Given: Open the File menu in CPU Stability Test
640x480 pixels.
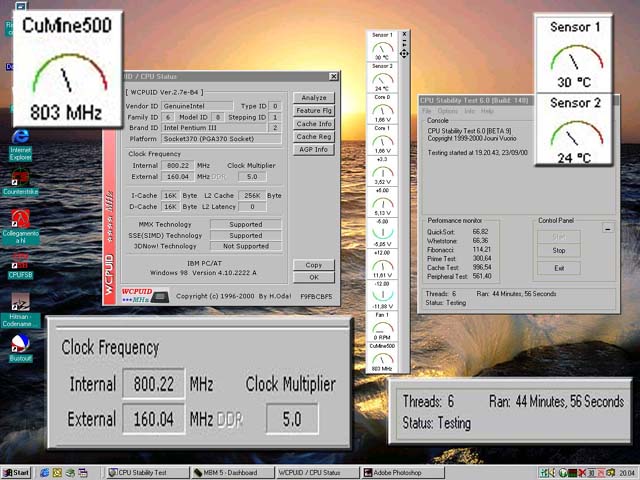Looking at the screenshot, I should click(x=427, y=111).
